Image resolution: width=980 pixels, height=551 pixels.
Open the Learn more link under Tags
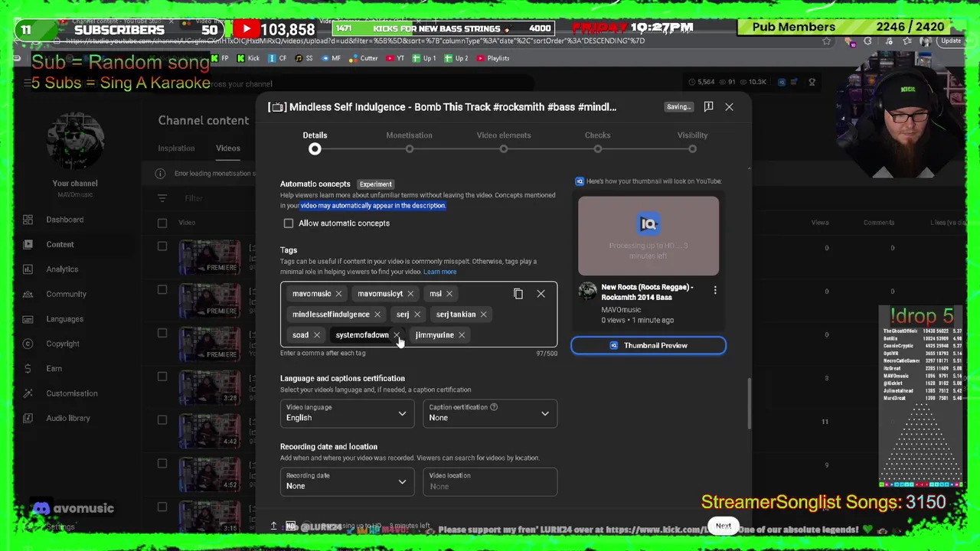click(x=440, y=272)
